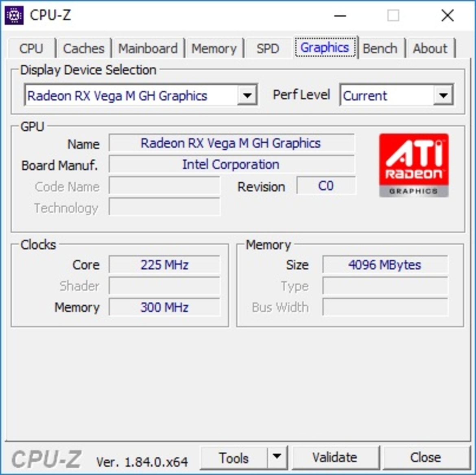The height and width of the screenshot is (475, 476).
Task: Click the 4096 MBytes memory size value
Action: tap(385, 265)
